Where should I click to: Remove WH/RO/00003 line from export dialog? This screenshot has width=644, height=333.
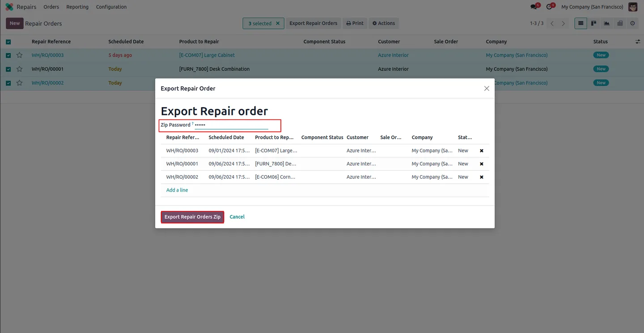coord(482,151)
